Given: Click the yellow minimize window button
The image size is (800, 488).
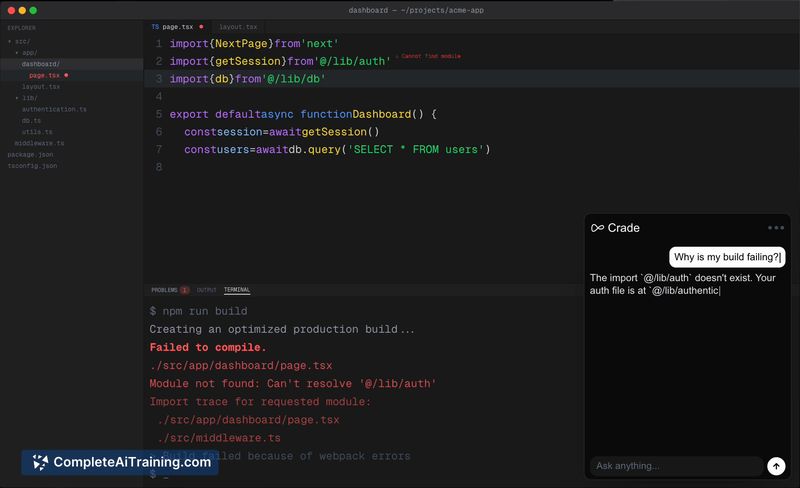Looking at the screenshot, I should [x=22, y=10].
